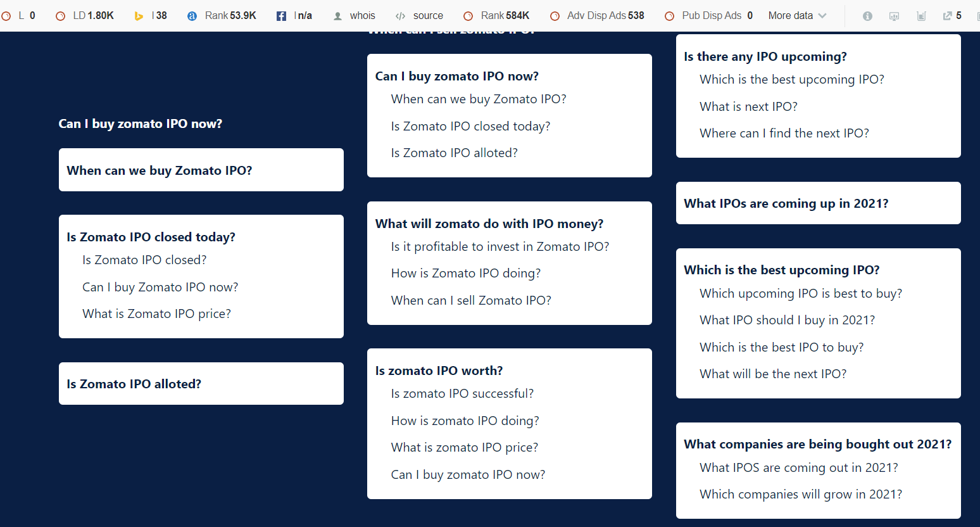Click 'How is zomato IPO doing?' under IPO worth card
This screenshot has width=980, height=527.
coord(465,421)
